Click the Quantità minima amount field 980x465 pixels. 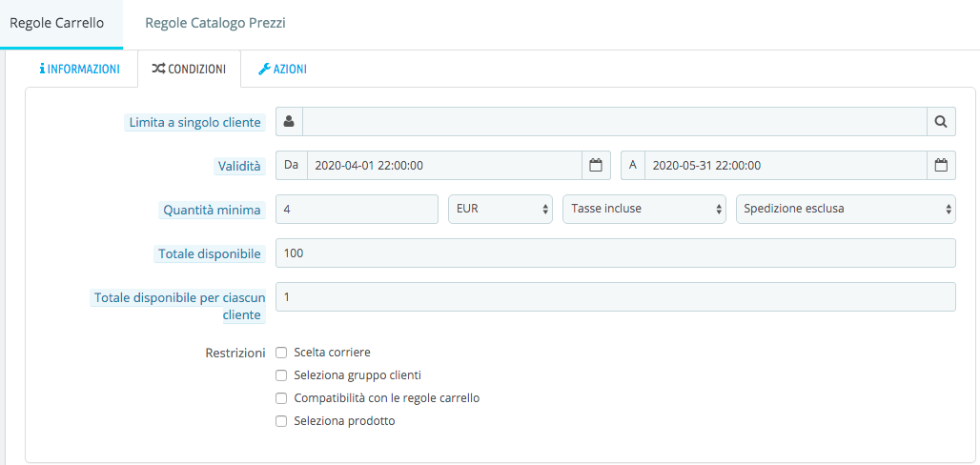(x=357, y=210)
